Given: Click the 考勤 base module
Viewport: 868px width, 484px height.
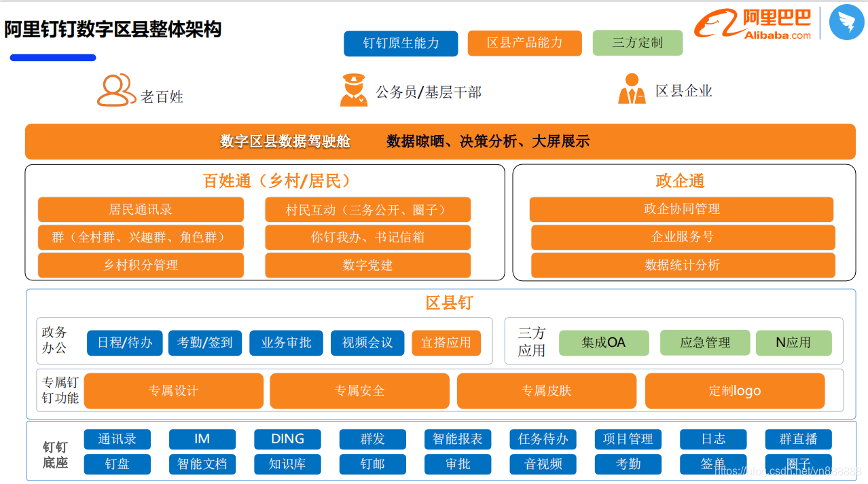Looking at the screenshot, I should click(628, 464).
